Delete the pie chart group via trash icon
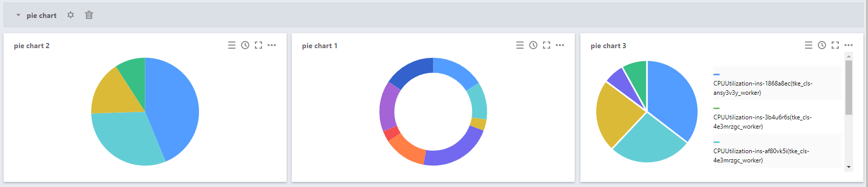868x187 pixels. tap(89, 15)
